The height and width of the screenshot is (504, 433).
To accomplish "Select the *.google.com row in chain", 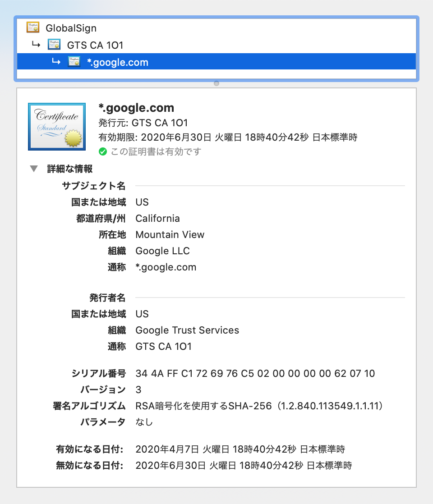I will tap(216, 62).
